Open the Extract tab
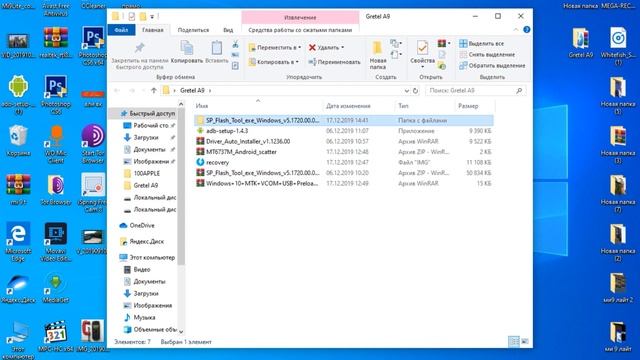 300,18
